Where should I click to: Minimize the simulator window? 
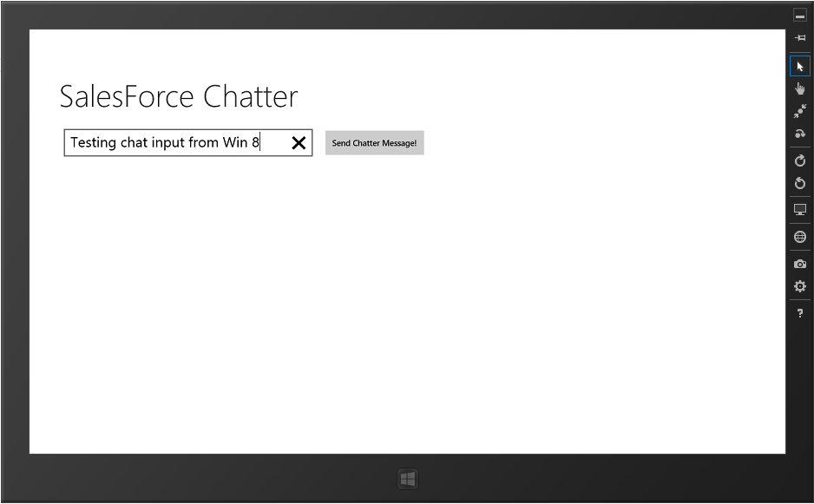click(800, 16)
